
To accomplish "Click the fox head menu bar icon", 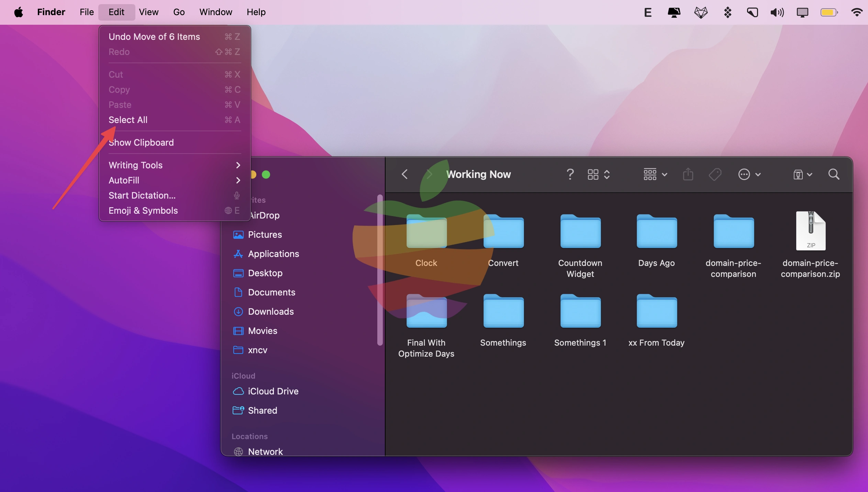I will point(701,13).
